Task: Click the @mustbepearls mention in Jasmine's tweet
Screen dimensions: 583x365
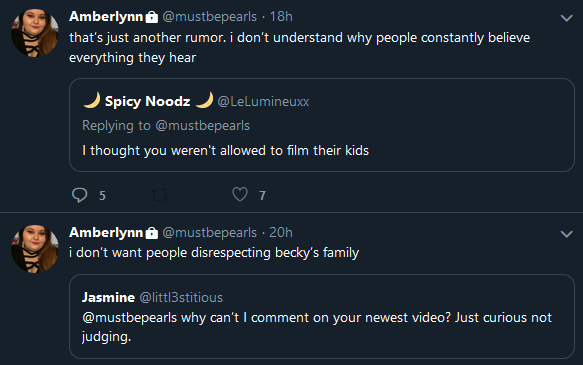Action: tap(129, 318)
